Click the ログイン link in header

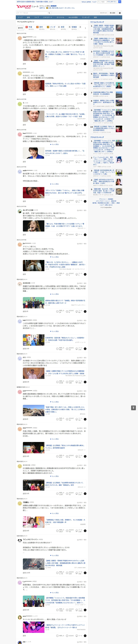[42, 8]
